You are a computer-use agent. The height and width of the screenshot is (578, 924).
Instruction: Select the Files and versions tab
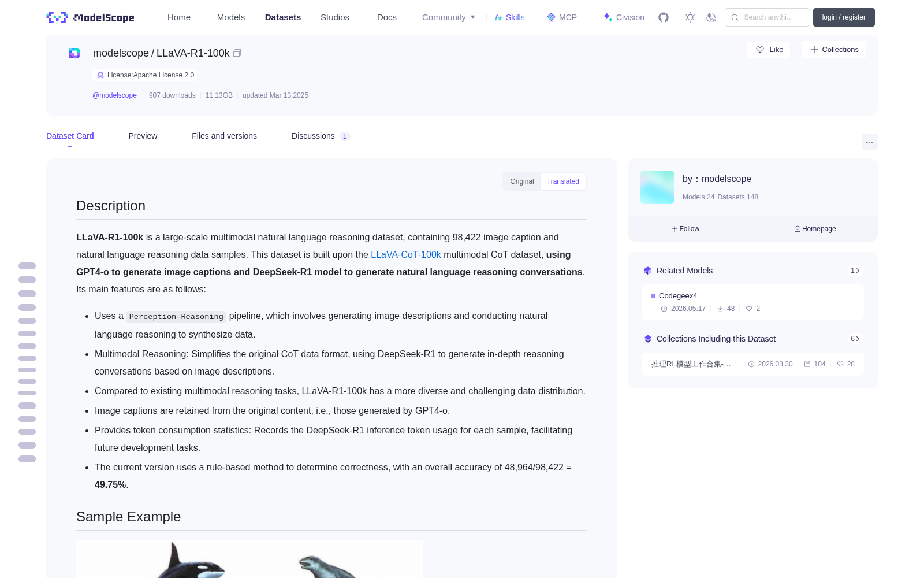click(x=224, y=136)
